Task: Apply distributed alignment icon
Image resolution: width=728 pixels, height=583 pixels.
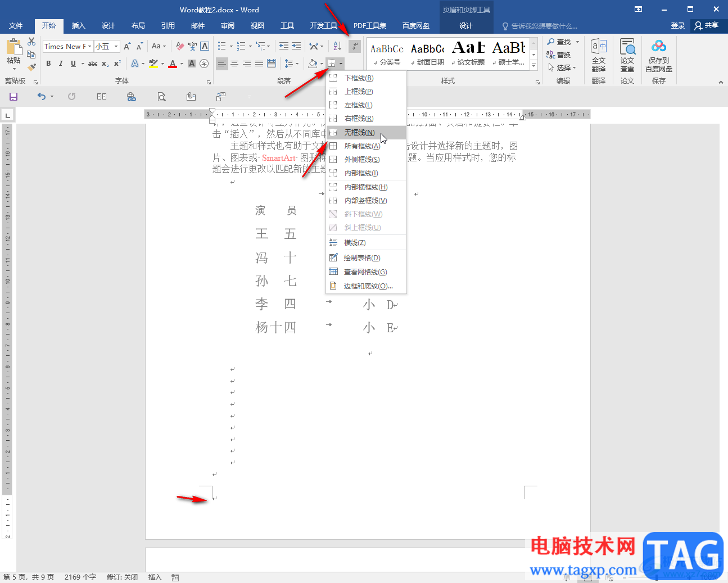Action: coord(272,64)
